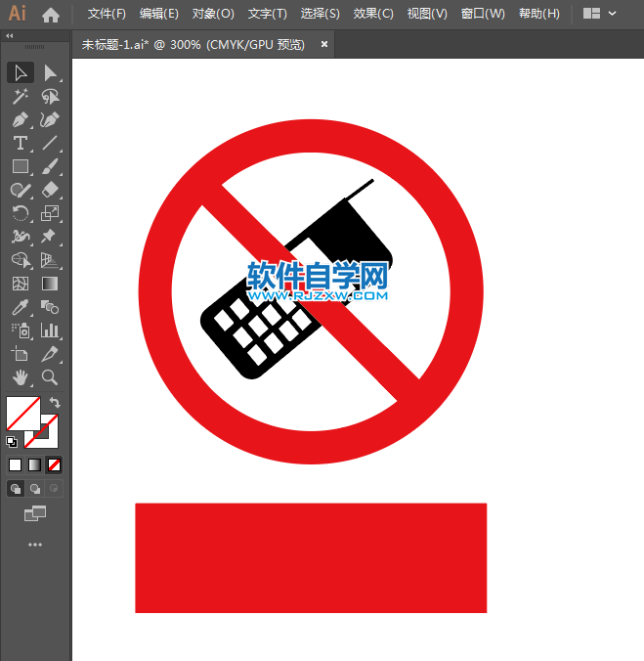Choose the Magic Wand tool
Image resolution: width=644 pixels, height=661 pixels.
point(21,97)
